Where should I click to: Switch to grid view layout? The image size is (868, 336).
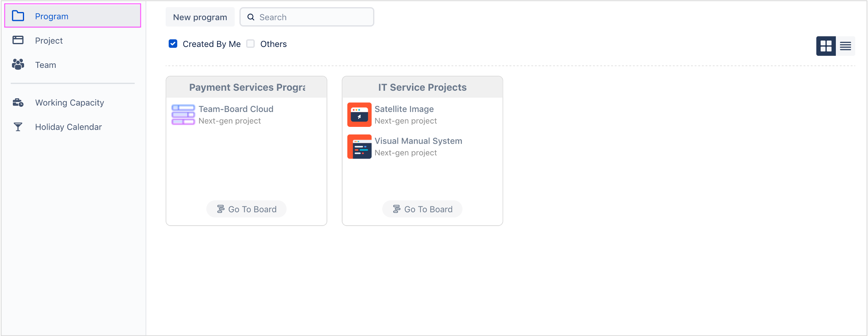click(x=826, y=46)
